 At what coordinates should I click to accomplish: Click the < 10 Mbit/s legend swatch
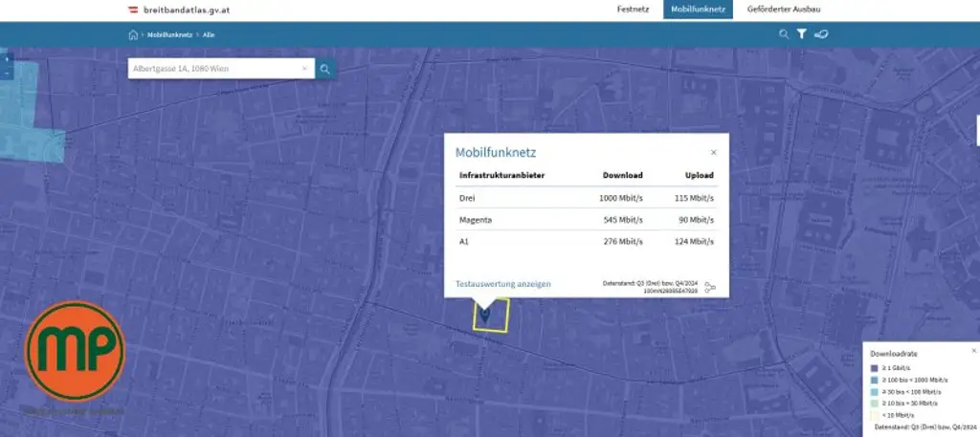(875, 415)
